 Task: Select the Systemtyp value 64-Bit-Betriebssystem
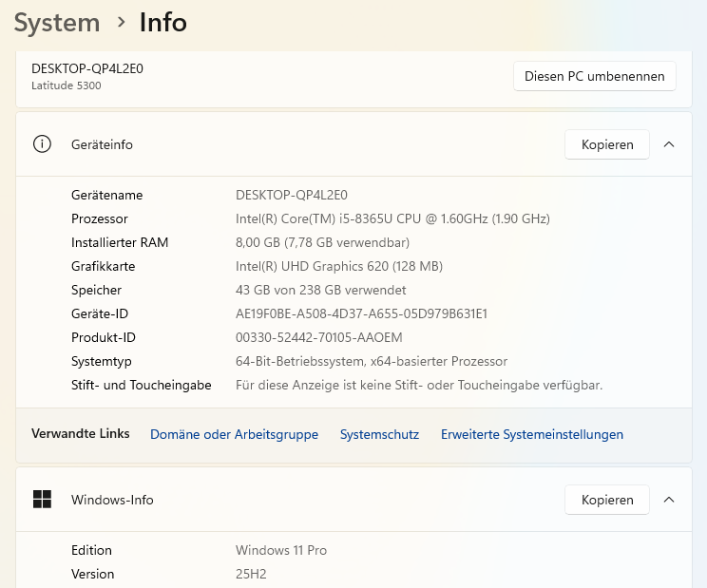(x=372, y=361)
